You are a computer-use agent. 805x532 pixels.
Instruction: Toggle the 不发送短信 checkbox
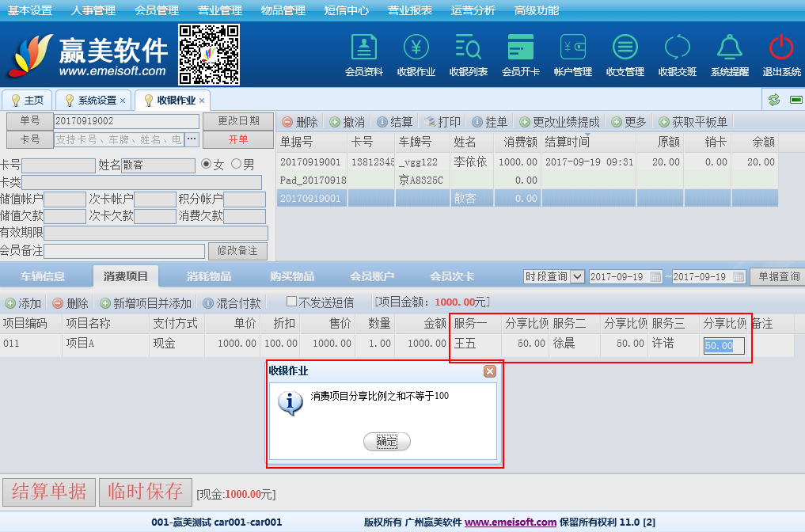pyautogui.click(x=291, y=302)
